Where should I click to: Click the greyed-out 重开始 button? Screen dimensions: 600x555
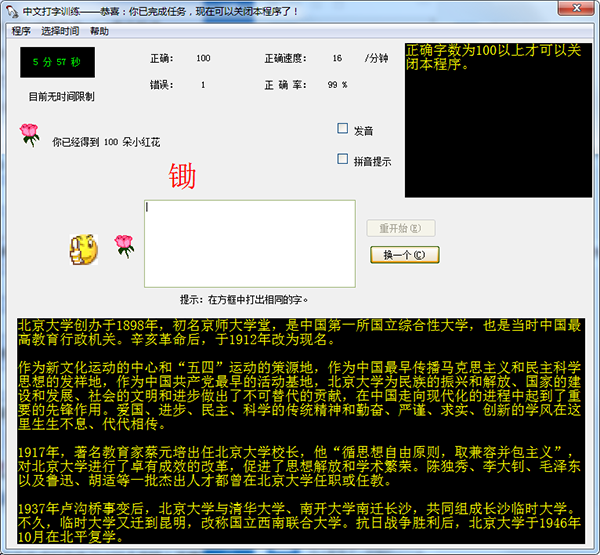401,229
